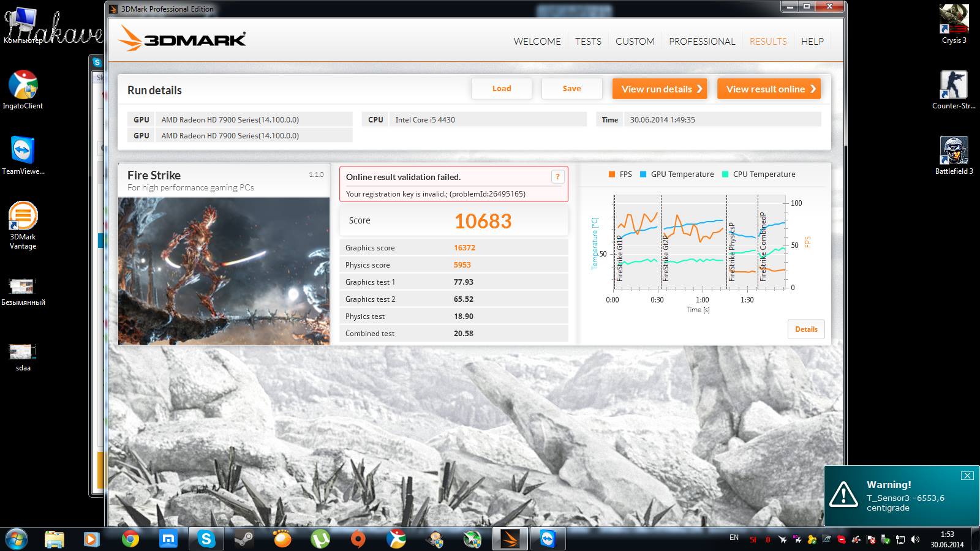The width and height of the screenshot is (980, 551).
Task: Open Crysis 3 desktop shortcut
Action: pos(954,24)
